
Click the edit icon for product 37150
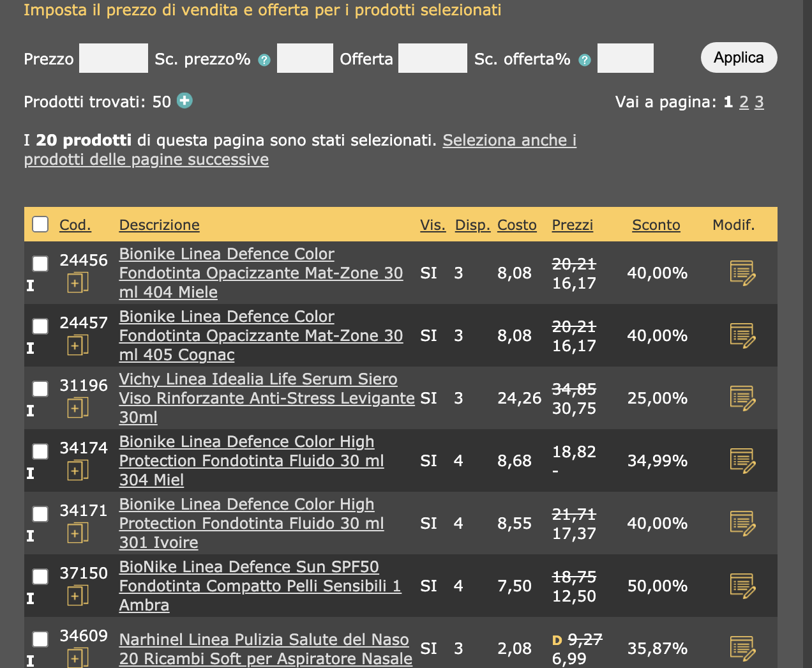pos(742,586)
